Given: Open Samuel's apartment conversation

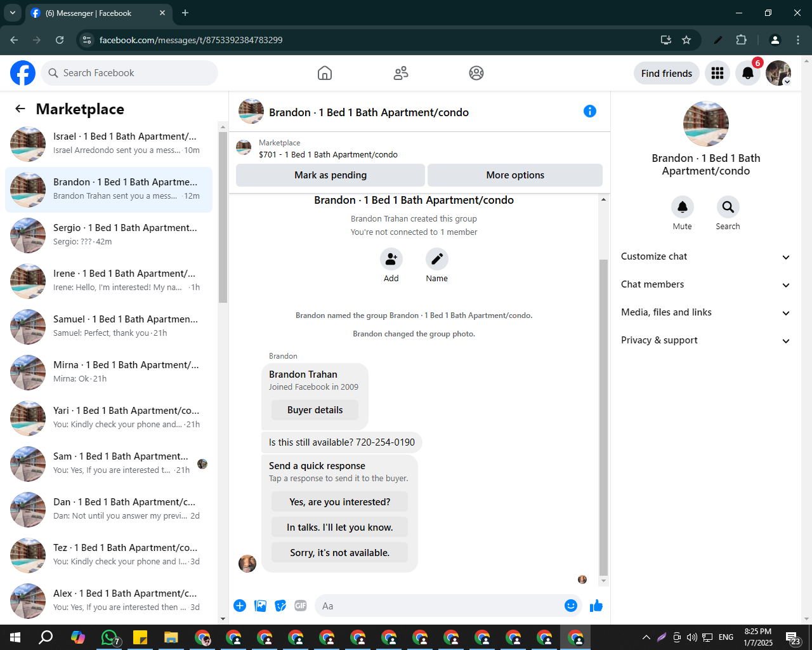Looking at the screenshot, I should (x=109, y=327).
